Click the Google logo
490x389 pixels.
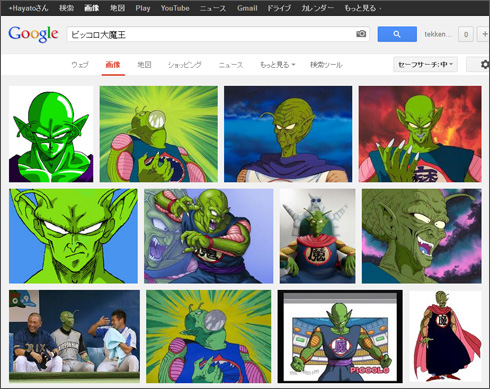point(33,34)
